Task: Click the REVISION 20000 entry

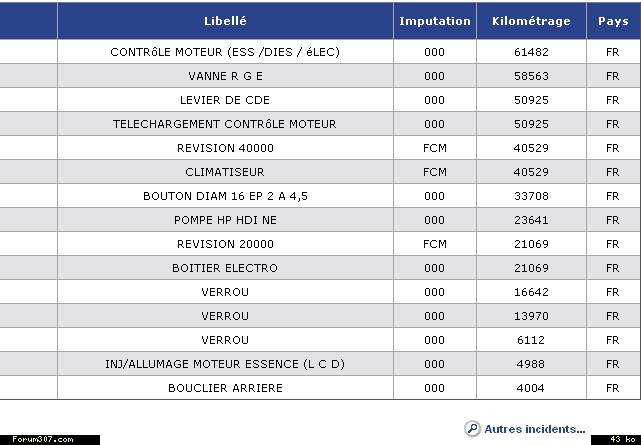Action: coord(225,244)
